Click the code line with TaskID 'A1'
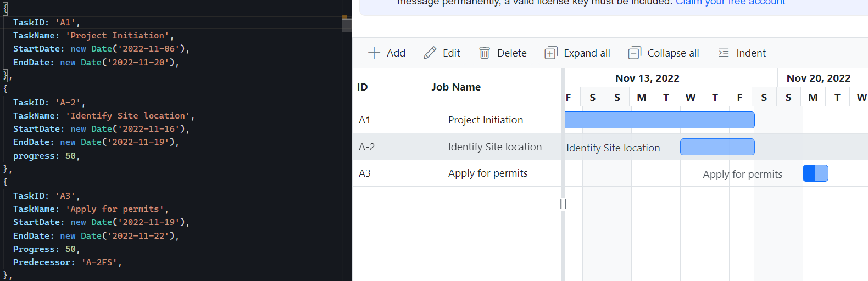This screenshot has height=281, width=868. (47, 23)
